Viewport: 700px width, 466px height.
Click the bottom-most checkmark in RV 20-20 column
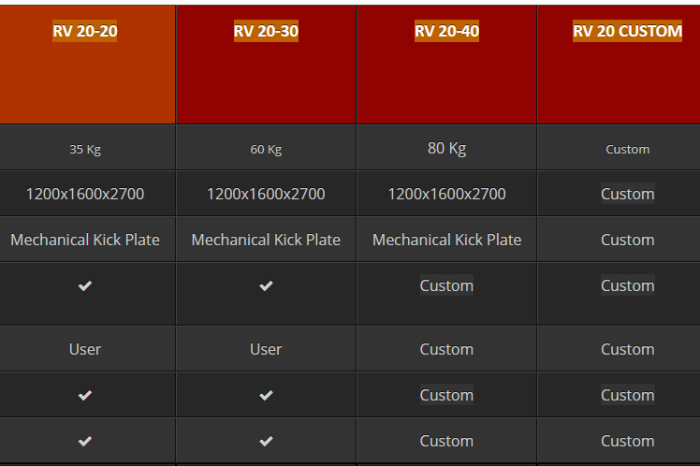85,441
